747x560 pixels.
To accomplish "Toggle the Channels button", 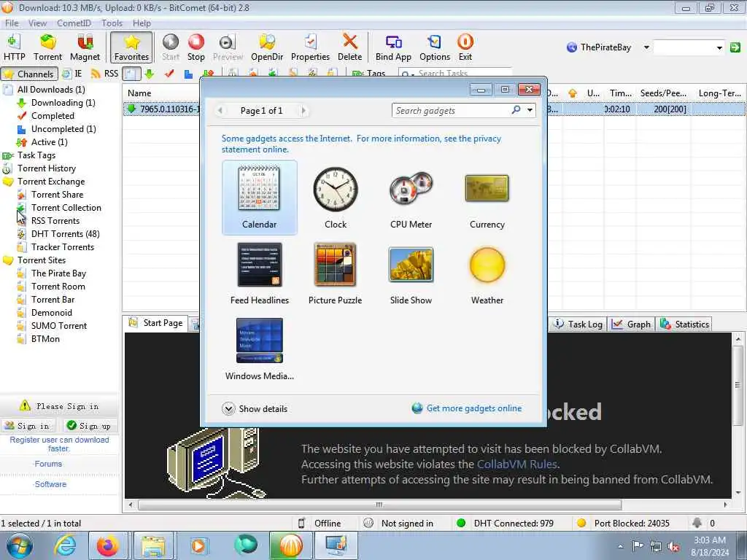I will pyautogui.click(x=29, y=74).
